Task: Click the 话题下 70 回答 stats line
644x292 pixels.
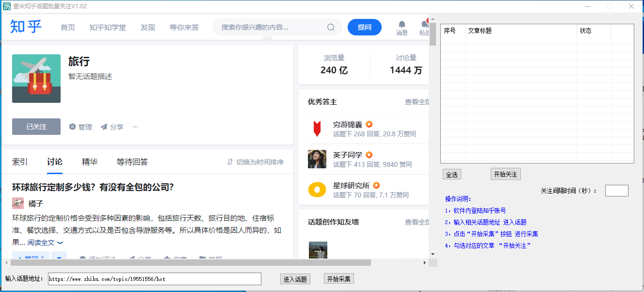Action: 371,195
